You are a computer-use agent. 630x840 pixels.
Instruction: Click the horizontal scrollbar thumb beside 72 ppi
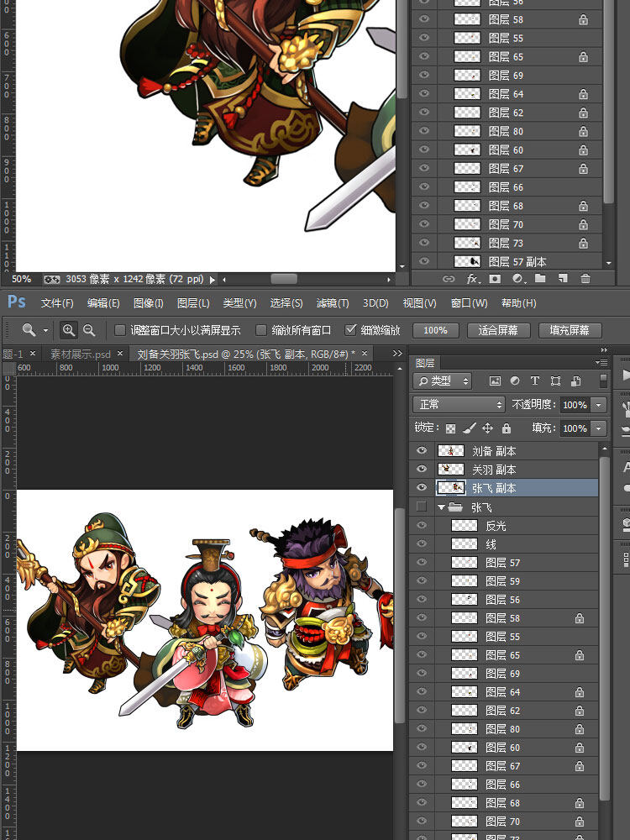coord(284,279)
